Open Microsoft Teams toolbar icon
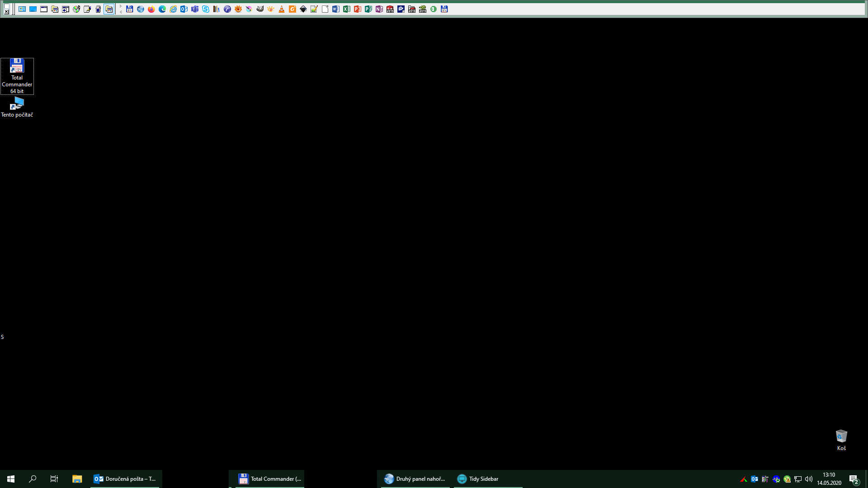 (x=195, y=9)
